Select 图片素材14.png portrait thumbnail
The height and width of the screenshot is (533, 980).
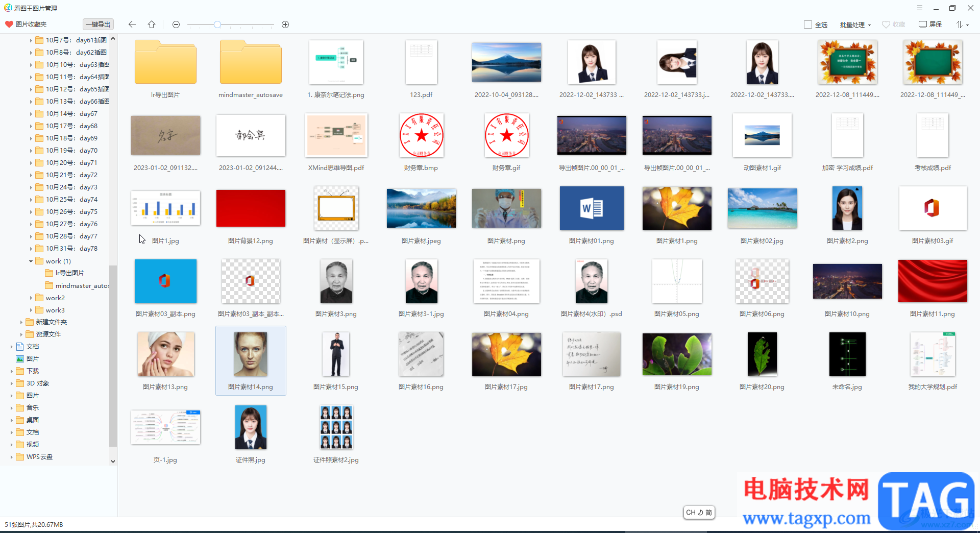tap(251, 354)
